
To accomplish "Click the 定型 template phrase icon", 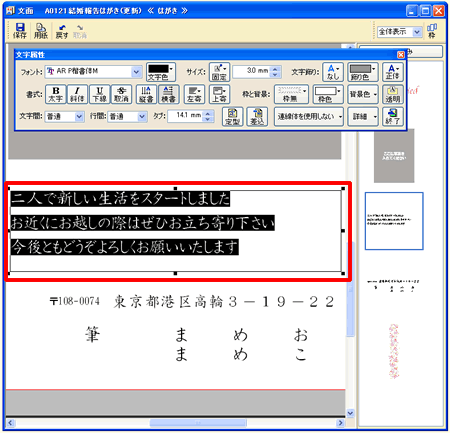I will coord(232,117).
